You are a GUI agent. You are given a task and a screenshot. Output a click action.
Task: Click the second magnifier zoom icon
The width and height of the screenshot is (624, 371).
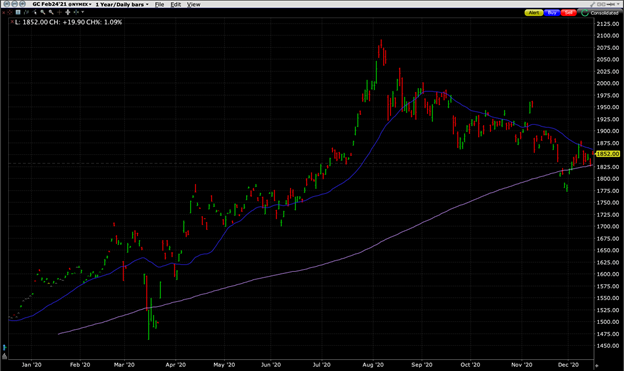point(51,12)
